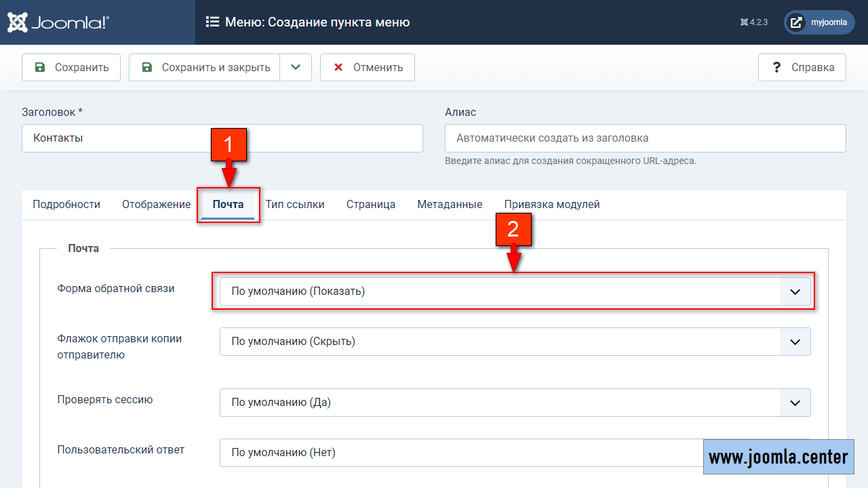
Task: Click the Joomla version 4.2.3 indicator
Action: click(x=753, y=22)
